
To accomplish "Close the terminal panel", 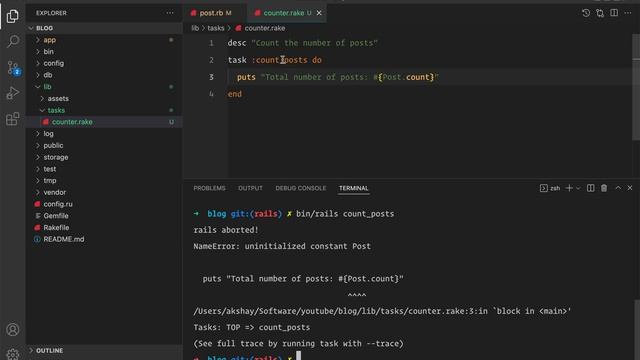I will (x=630, y=188).
